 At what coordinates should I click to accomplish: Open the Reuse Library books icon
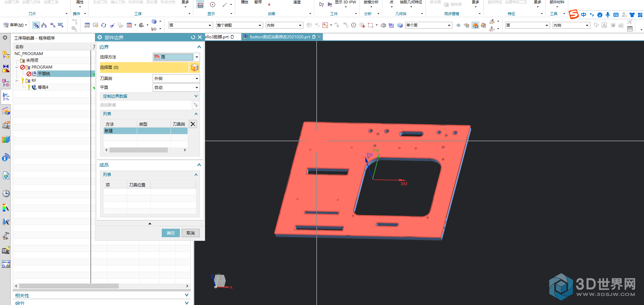point(6,139)
